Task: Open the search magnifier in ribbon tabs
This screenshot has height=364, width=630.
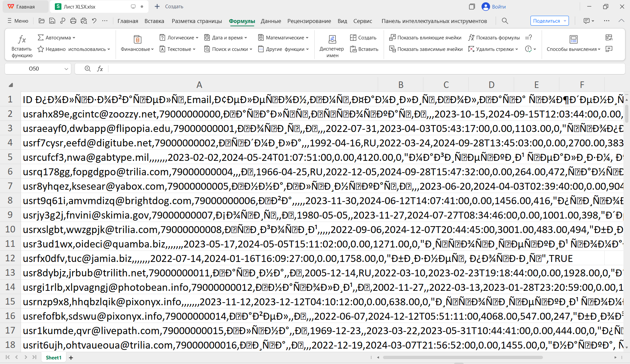Action: click(x=505, y=21)
